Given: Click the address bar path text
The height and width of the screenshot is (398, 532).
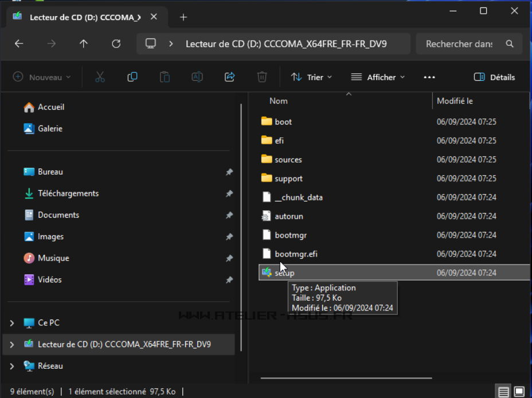Looking at the screenshot, I should click(286, 44).
